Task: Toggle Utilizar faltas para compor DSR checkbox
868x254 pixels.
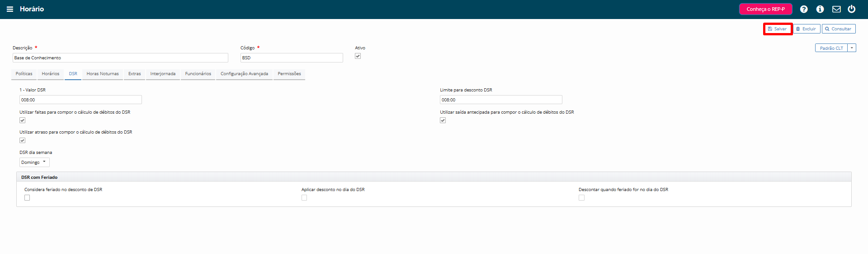Action: point(22,120)
